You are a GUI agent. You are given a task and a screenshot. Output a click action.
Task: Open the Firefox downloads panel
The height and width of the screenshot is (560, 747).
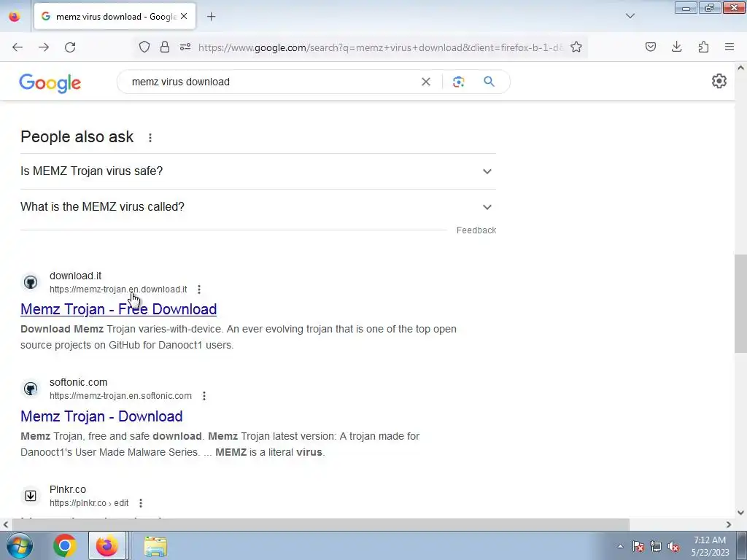click(x=677, y=47)
